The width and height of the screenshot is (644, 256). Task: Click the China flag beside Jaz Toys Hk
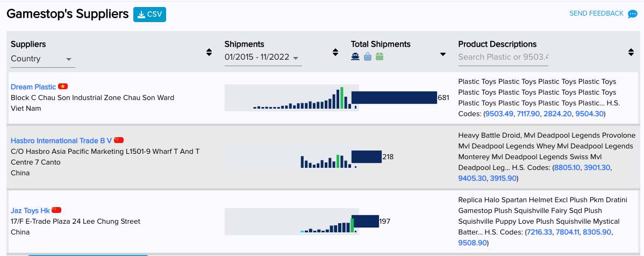56,210
